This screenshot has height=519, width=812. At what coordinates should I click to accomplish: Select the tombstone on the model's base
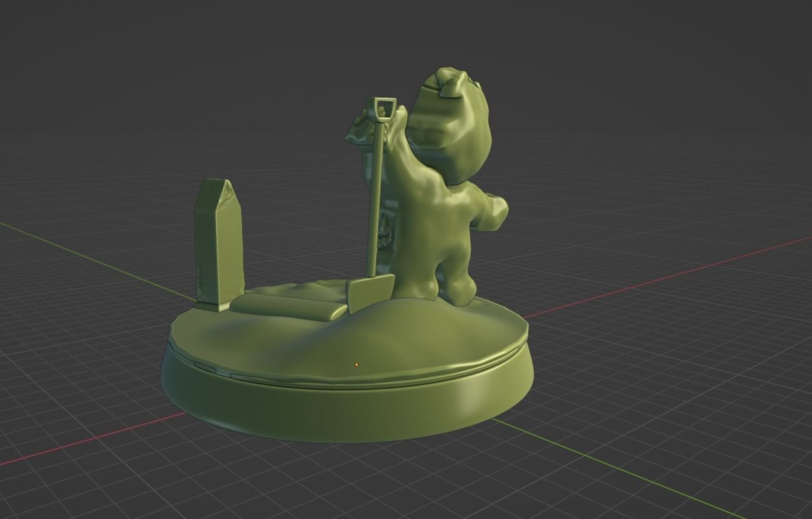[x=220, y=244]
